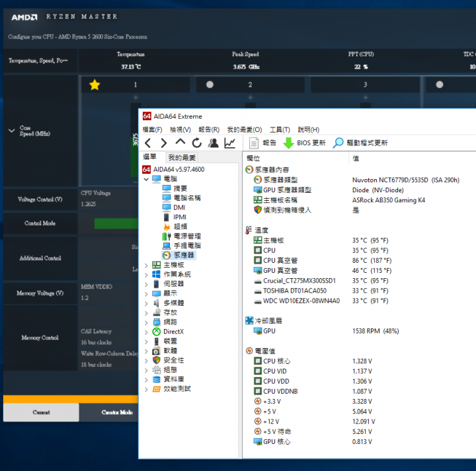
Task: Select the DMI tree item
Action: pyautogui.click(x=174, y=207)
